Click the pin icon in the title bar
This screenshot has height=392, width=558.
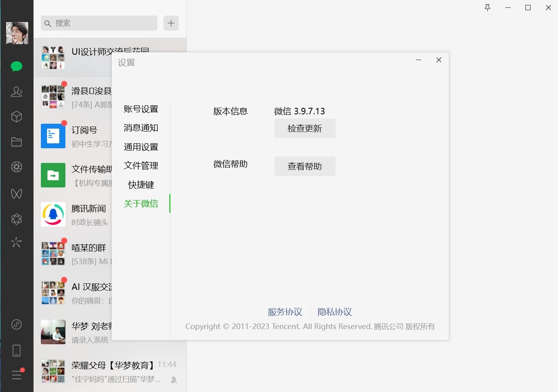(x=487, y=7)
